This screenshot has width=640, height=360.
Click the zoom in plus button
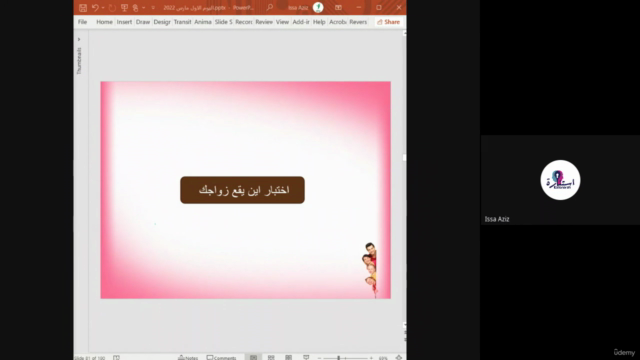point(371,358)
